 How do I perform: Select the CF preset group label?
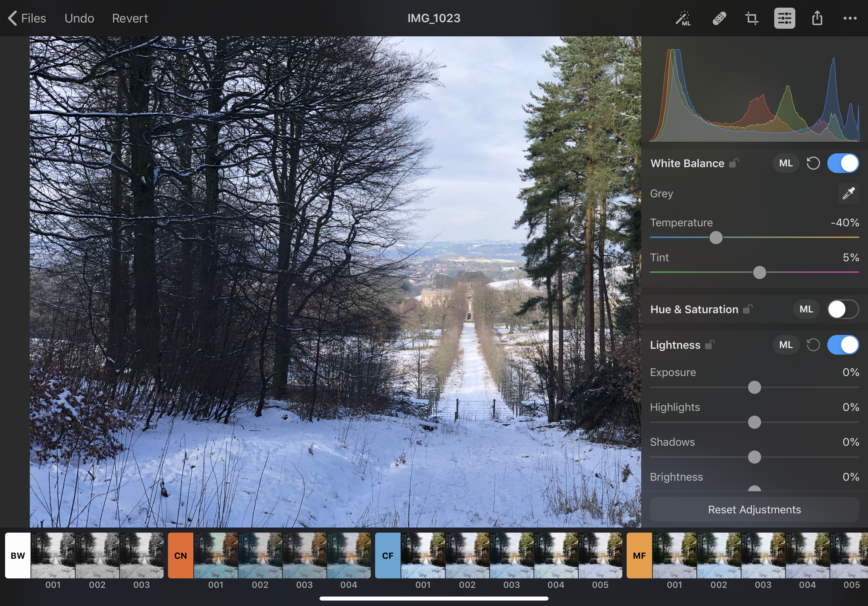[x=387, y=555]
